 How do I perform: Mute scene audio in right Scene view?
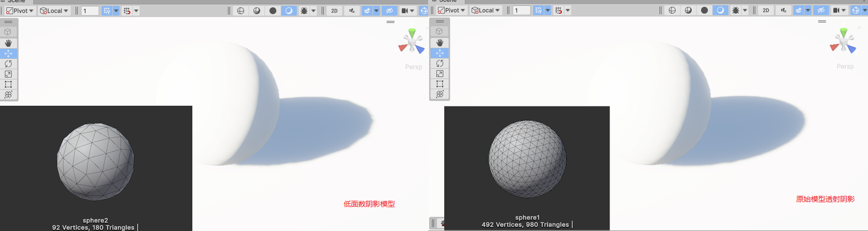click(x=784, y=10)
